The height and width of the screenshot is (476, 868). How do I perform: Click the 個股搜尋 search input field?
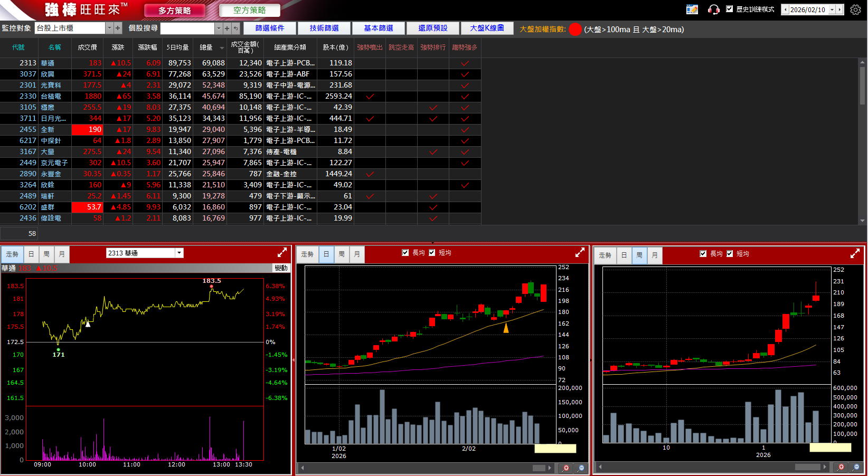[187, 28]
